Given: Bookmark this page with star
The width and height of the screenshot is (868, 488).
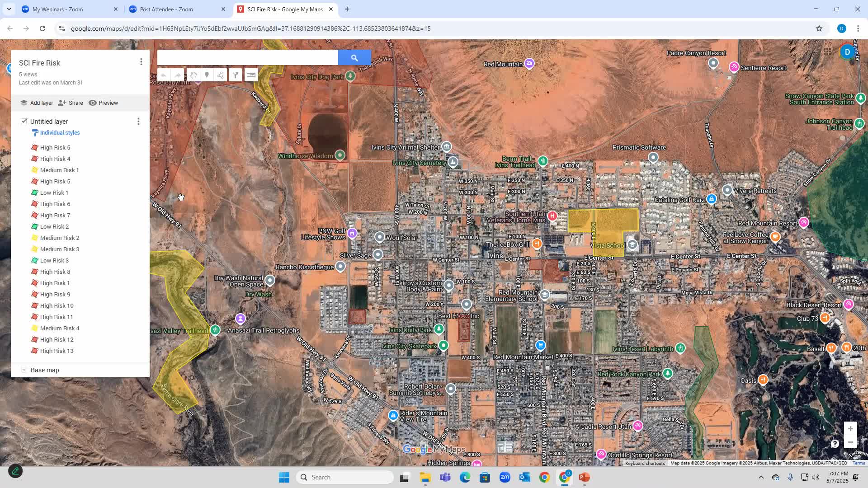Looking at the screenshot, I should (x=819, y=28).
